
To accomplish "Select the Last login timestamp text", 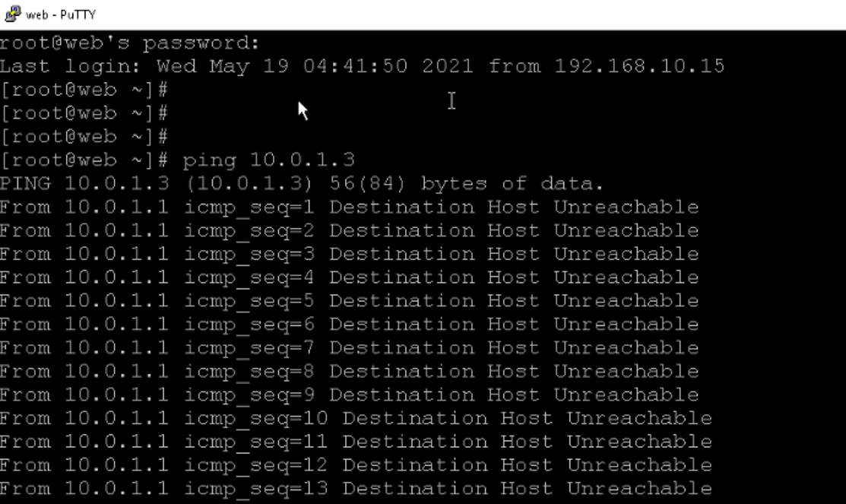I will click(315, 66).
